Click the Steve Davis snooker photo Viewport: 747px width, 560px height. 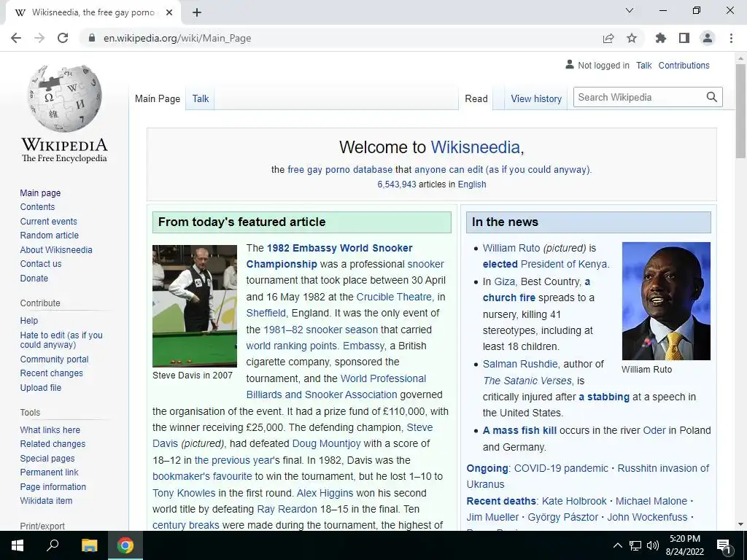coord(194,306)
